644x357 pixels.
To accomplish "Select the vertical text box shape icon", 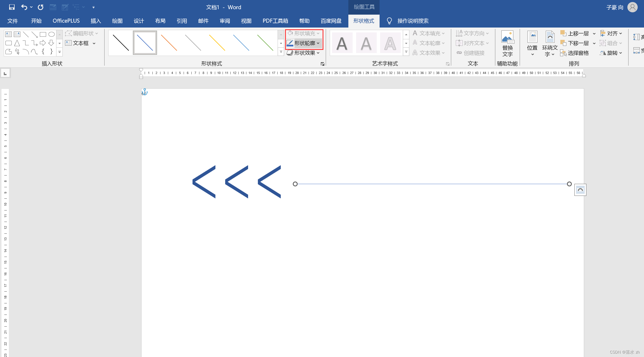I will 17,34.
